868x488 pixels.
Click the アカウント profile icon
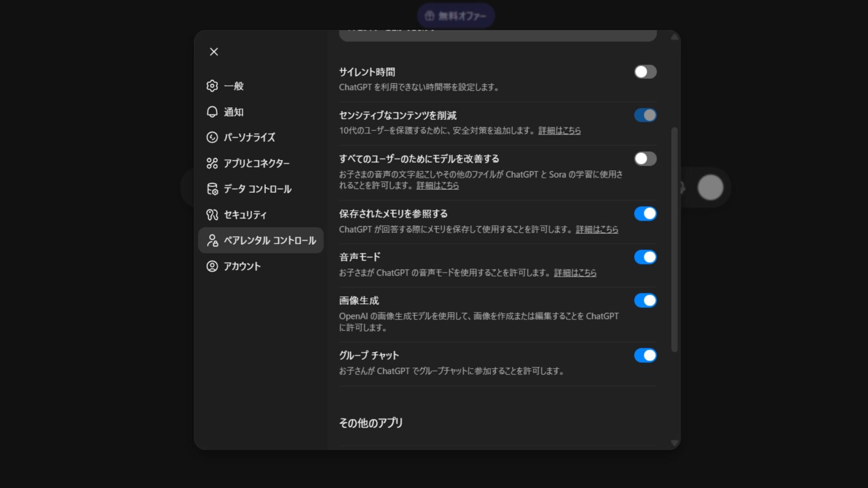[212, 266]
